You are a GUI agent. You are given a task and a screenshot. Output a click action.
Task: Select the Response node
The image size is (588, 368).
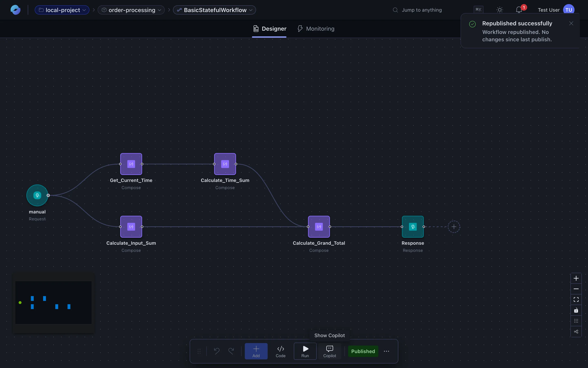[413, 227]
